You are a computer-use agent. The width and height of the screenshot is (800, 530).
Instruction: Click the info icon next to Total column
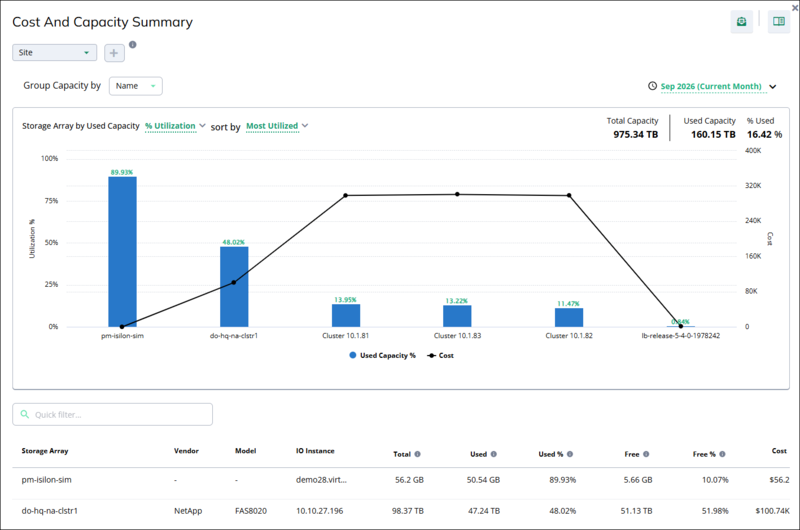pyautogui.click(x=417, y=454)
